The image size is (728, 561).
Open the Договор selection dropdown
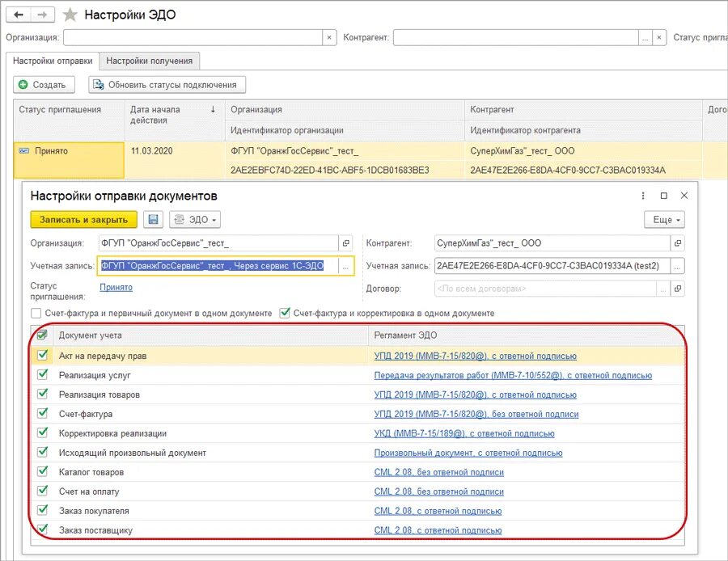[x=662, y=289]
